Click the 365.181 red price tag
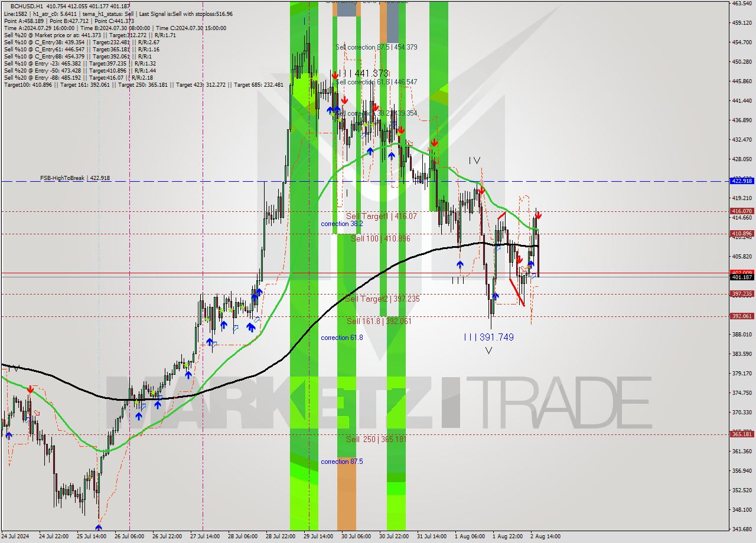Screen dimensions: 756x543 742,434
